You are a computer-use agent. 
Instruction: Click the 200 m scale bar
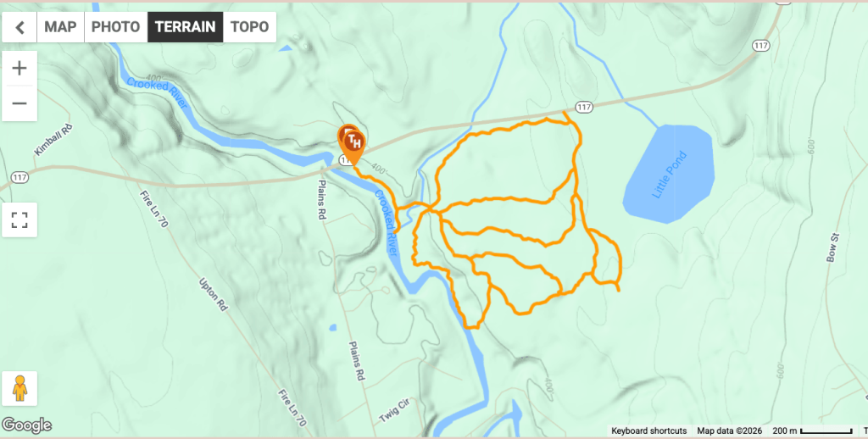coord(812,431)
